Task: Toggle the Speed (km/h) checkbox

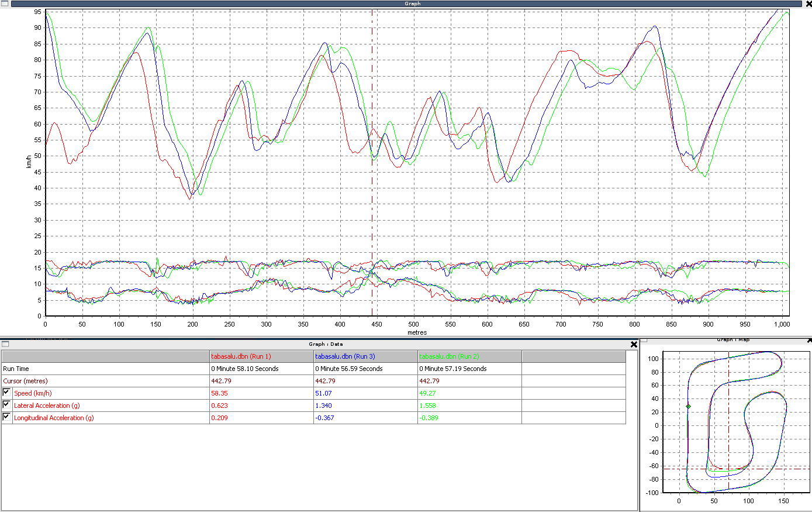Action: point(6,392)
